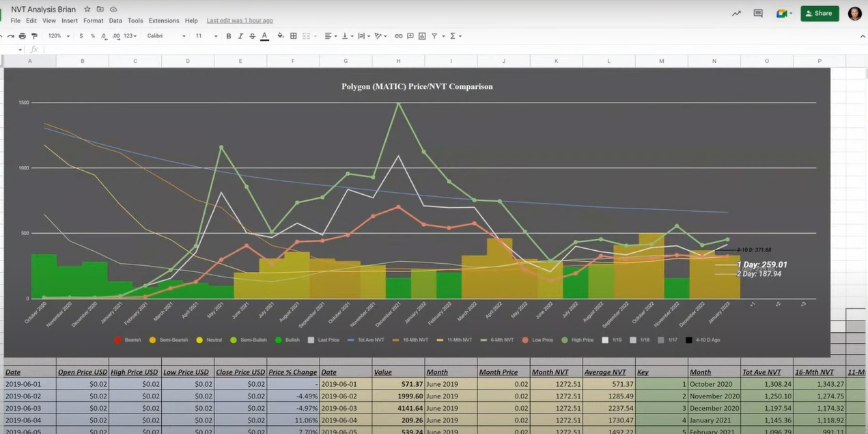Open the Help menu
868x434 pixels.
point(191,21)
